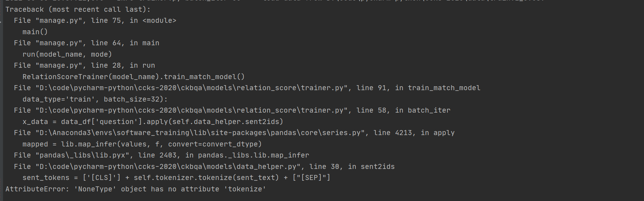The image size is (644, 201).
Task: Click the x_data = data_df['question'] line
Action: tap(153, 122)
